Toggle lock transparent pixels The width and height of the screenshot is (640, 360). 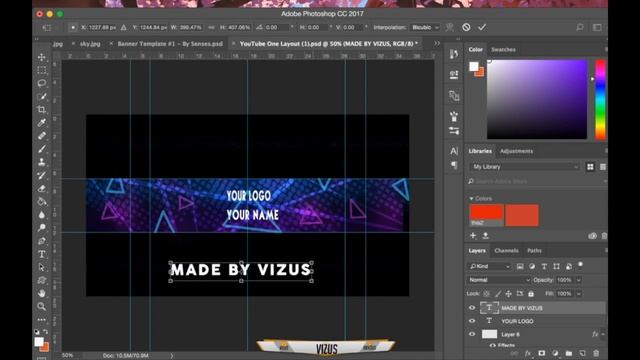click(487, 293)
